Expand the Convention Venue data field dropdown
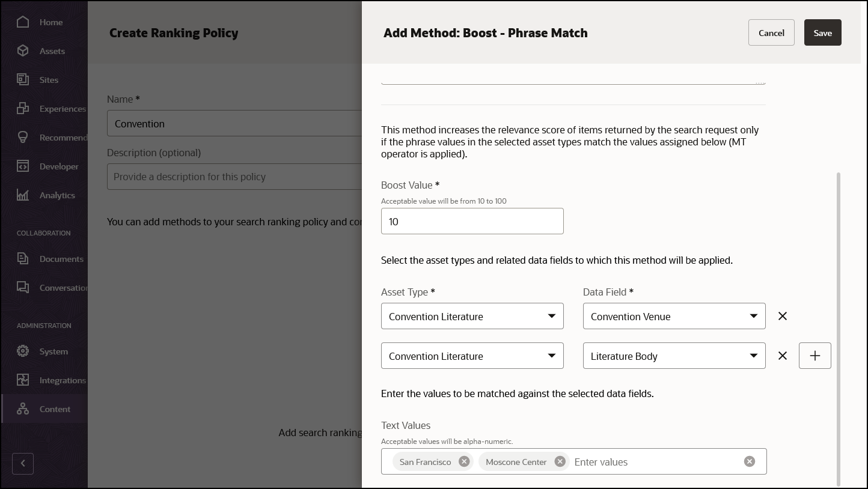This screenshot has width=868, height=489. 674,316
